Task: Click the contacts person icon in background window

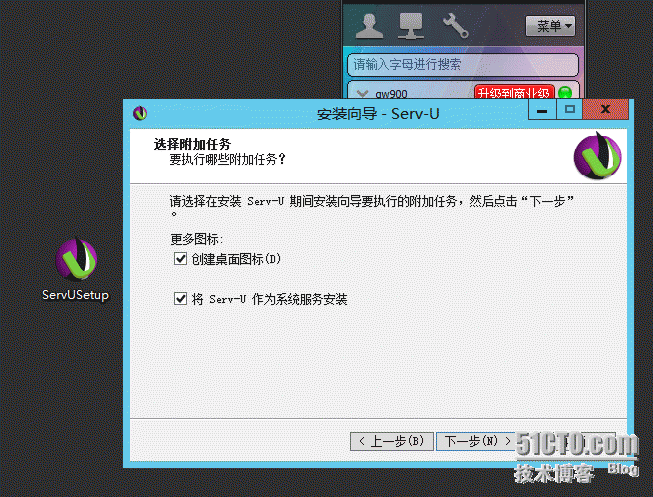Action: pyautogui.click(x=369, y=26)
